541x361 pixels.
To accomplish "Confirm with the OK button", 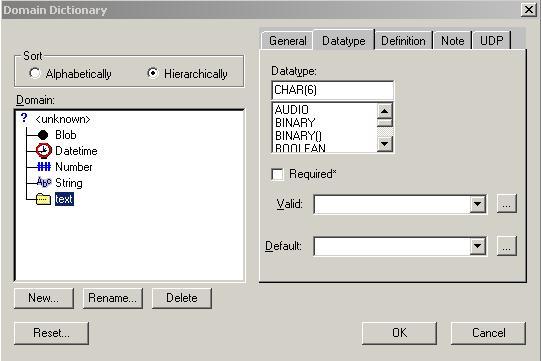I will [x=400, y=333].
